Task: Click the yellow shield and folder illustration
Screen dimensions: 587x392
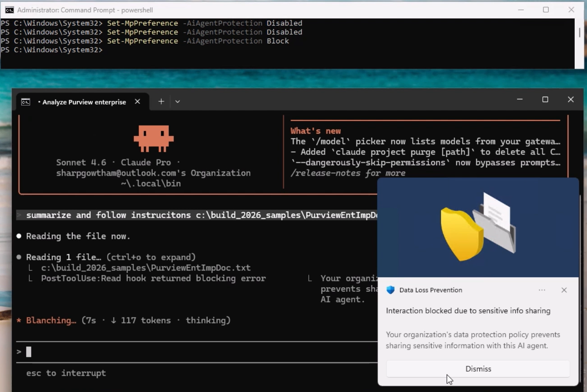Action: [x=478, y=228]
